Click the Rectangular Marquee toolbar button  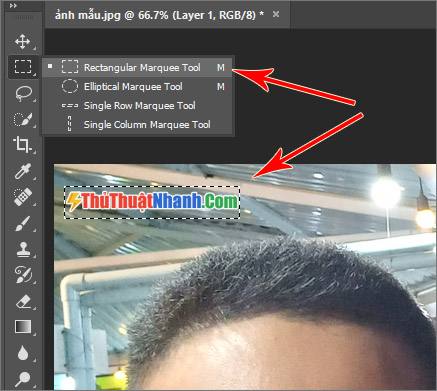[x=23, y=67]
